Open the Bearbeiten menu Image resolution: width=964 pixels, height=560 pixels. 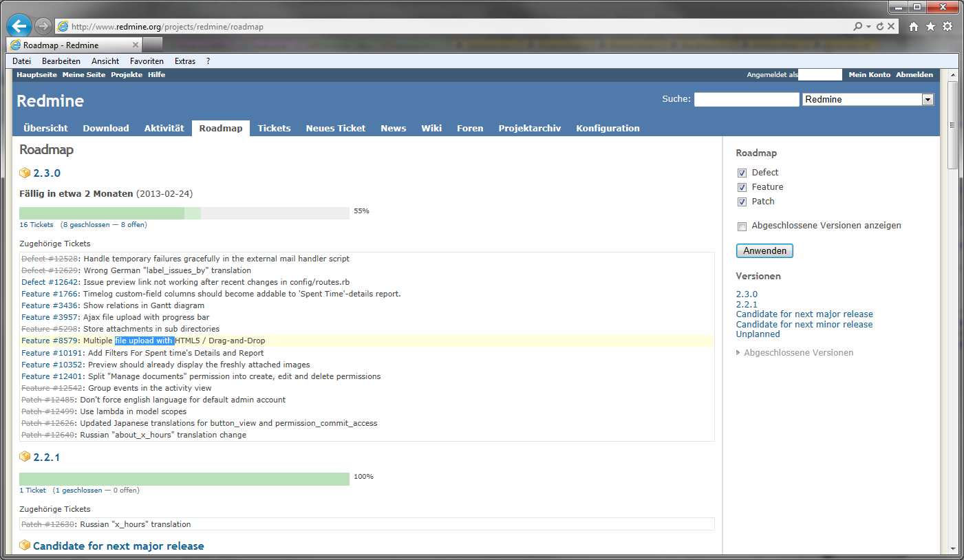(61, 61)
